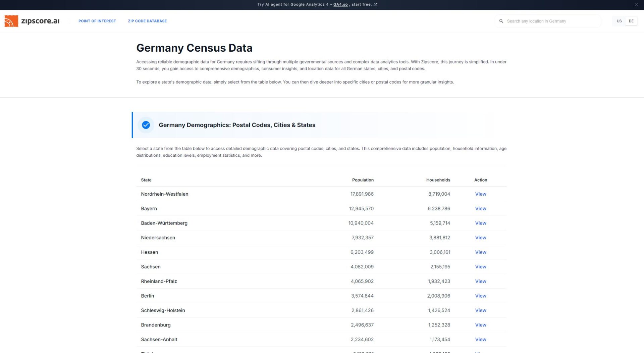Viewport: 644px width, 353px height.
Task: Switch country toggle to US
Action: click(619, 21)
